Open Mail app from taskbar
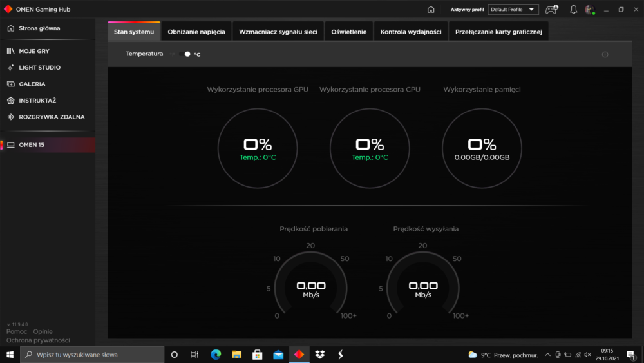The image size is (644, 363). pos(278,355)
